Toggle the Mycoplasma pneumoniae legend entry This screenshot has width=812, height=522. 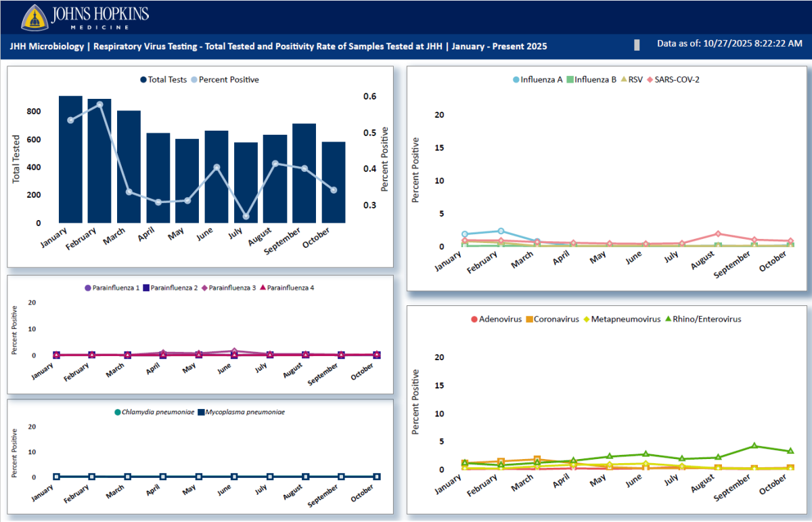pyautogui.click(x=241, y=412)
